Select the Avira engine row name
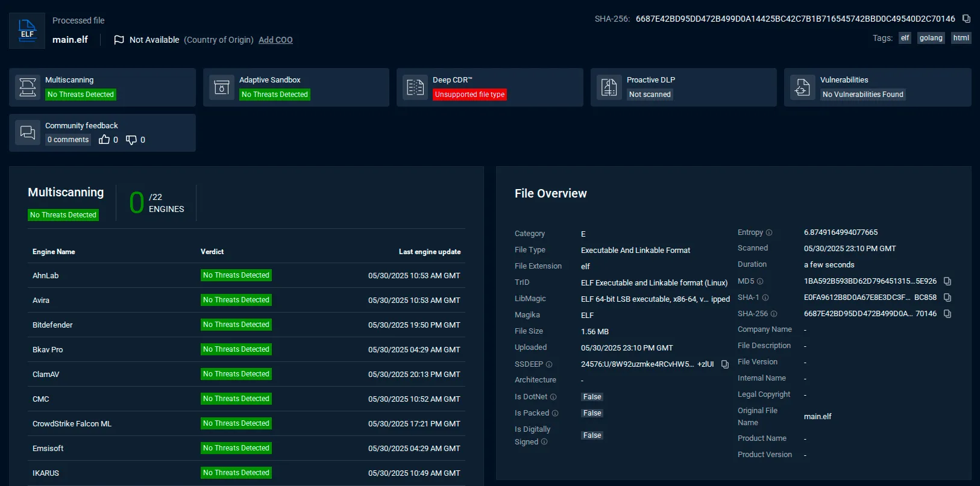The height and width of the screenshot is (486, 980). click(x=41, y=301)
